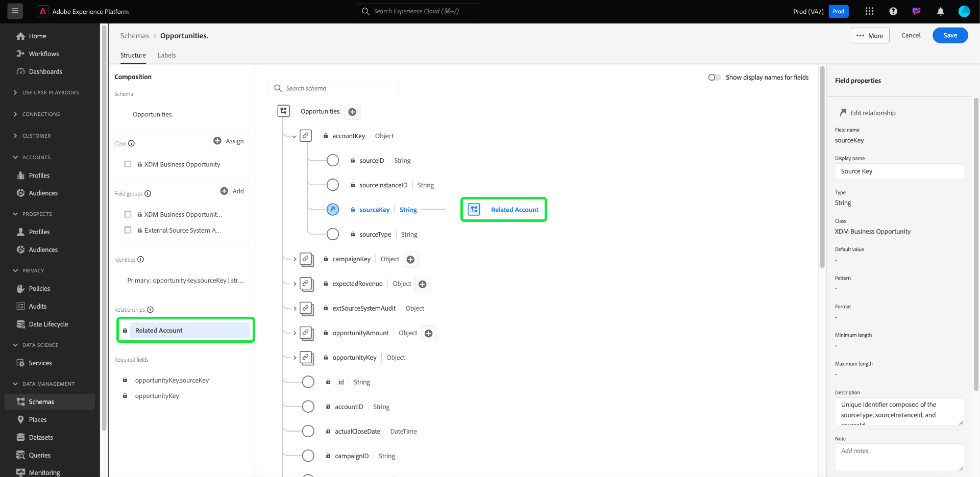
Task: Open the user profile avatar
Action: coord(964,11)
